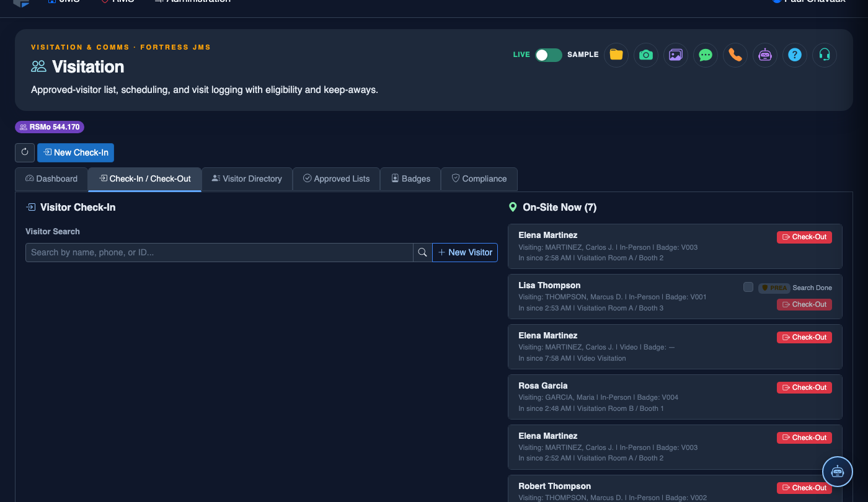Click the name "Robert Thompson"
This screenshot has width=868, height=502.
(555, 486)
